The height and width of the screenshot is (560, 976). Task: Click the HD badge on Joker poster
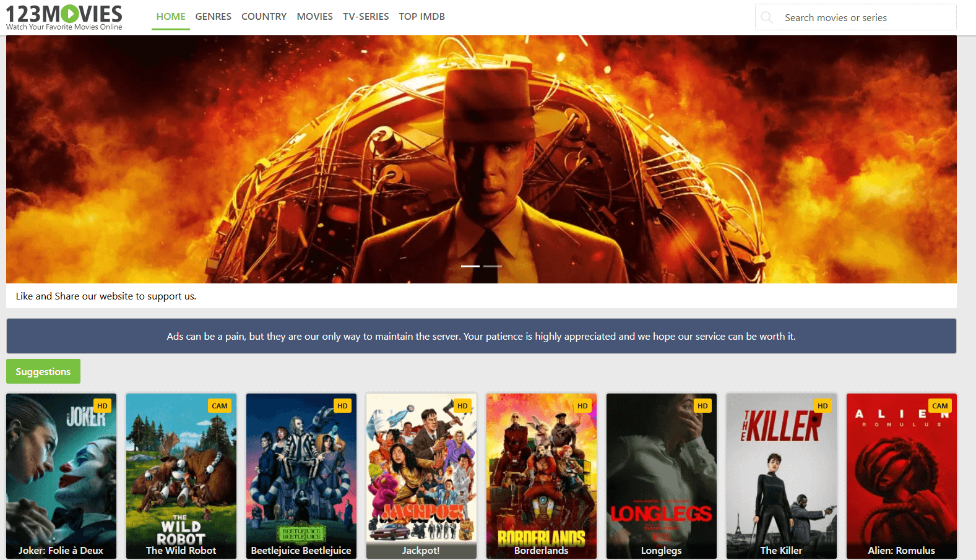coord(102,406)
